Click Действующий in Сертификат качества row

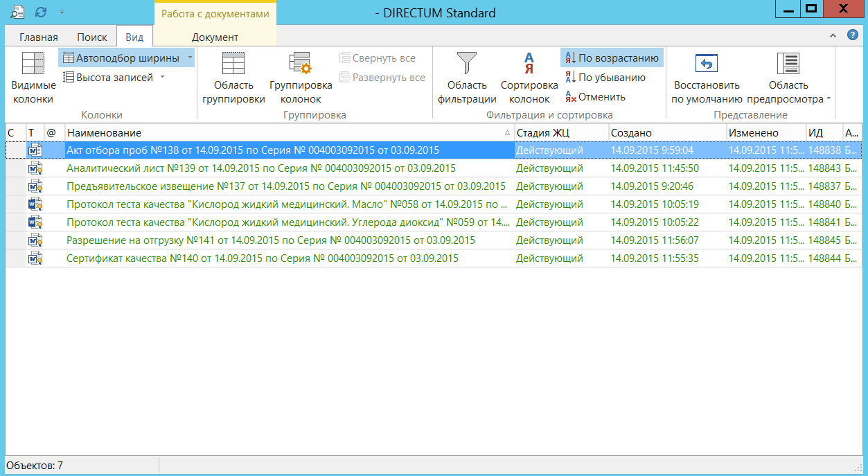[550, 258]
